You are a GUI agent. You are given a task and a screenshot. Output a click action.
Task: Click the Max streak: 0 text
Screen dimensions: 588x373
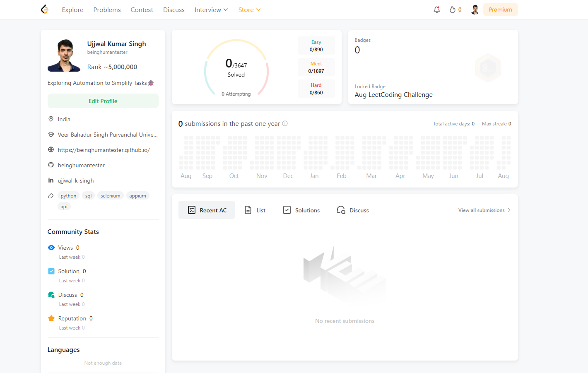tap(496, 123)
